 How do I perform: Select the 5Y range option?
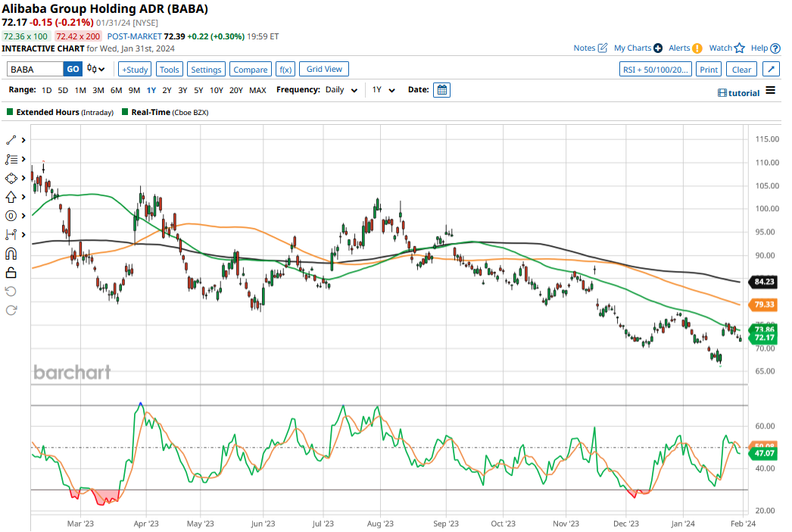point(198,90)
